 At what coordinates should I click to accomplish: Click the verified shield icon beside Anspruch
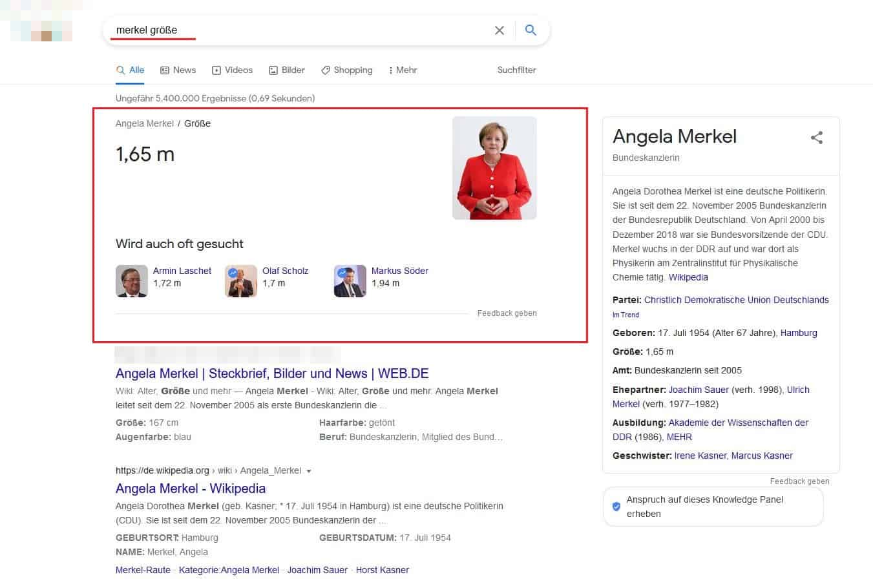pyautogui.click(x=616, y=507)
